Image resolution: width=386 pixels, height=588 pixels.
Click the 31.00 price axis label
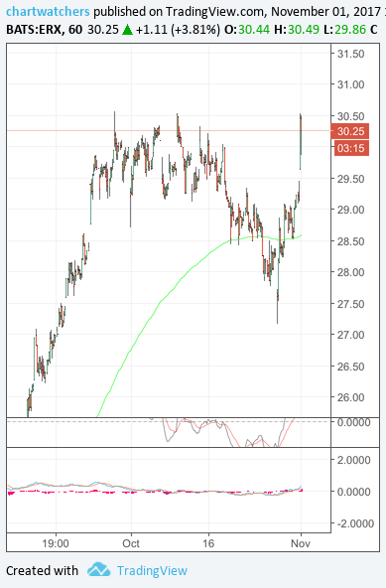pyautogui.click(x=350, y=84)
